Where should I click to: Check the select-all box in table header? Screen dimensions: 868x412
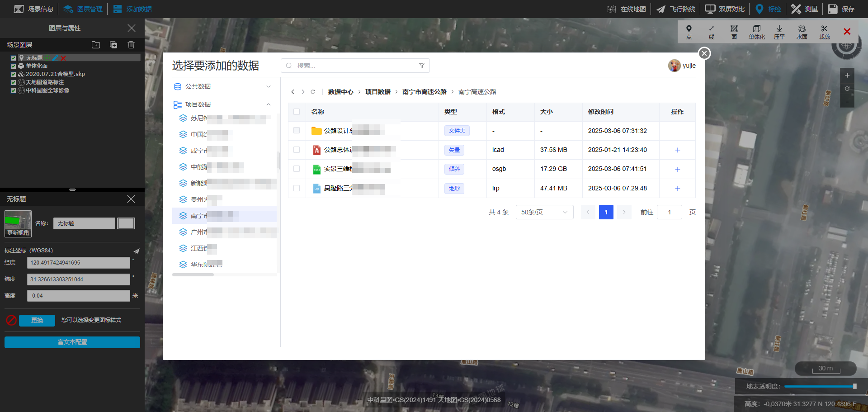click(297, 112)
